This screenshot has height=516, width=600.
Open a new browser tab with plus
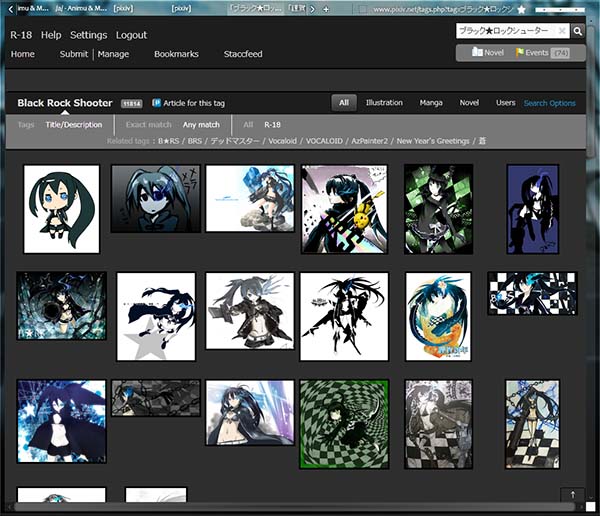[326, 9]
